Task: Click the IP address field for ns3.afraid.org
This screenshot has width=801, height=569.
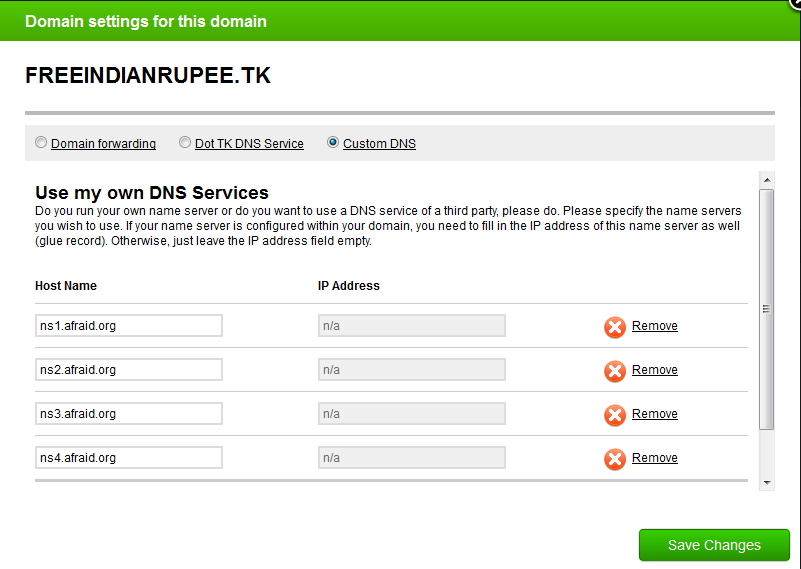Action: pyautogui.click(x=412, y=414)
